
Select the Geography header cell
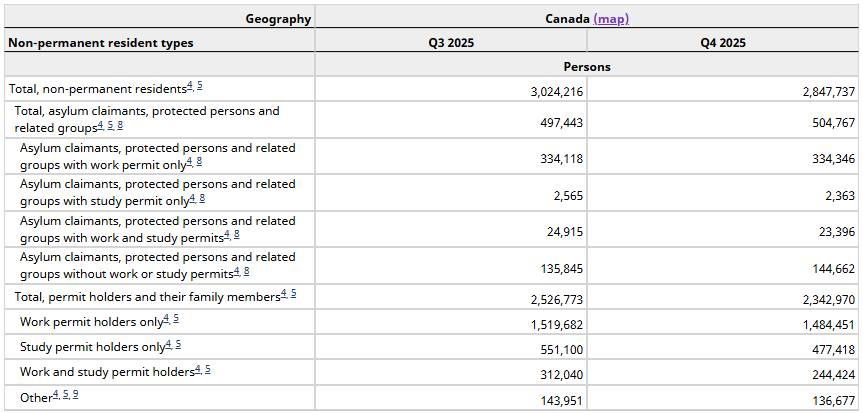tap(160, 17)
